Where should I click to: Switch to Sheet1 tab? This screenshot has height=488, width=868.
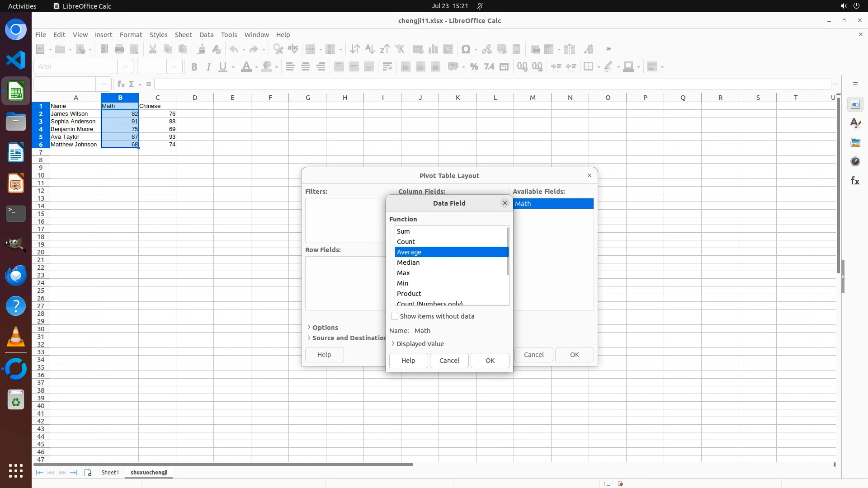tap(110, 473)
